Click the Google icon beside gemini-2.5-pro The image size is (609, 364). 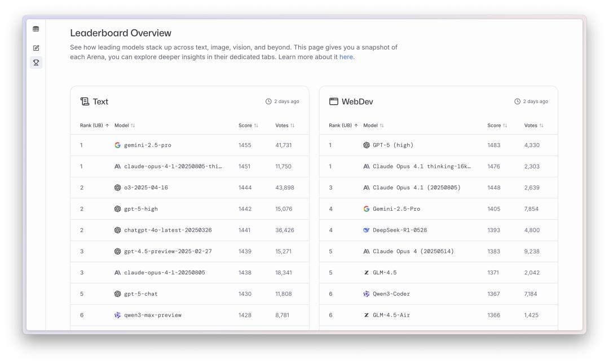(x=117, y=145)
